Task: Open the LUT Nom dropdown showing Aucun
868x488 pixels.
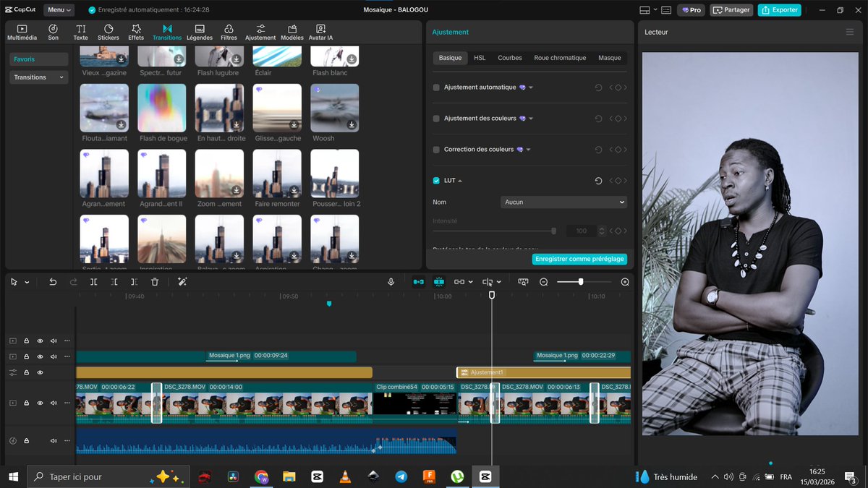Action: click(x=563, y=202)
